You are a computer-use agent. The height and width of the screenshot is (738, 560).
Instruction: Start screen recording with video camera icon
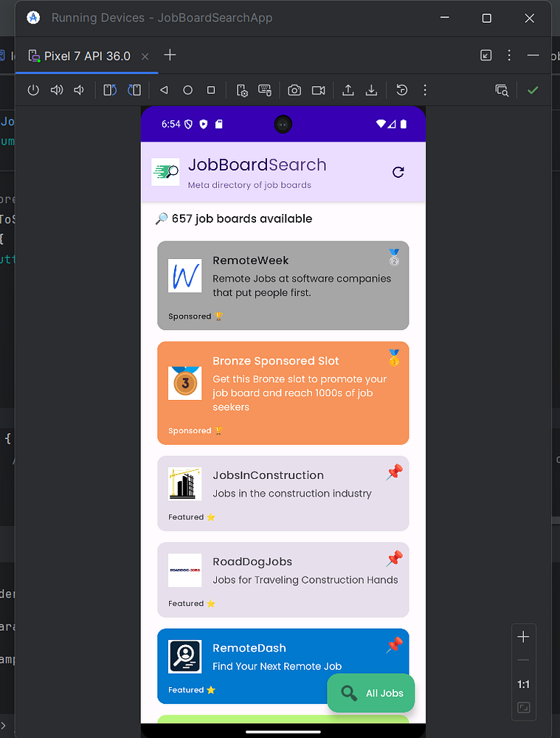(319, 90)
